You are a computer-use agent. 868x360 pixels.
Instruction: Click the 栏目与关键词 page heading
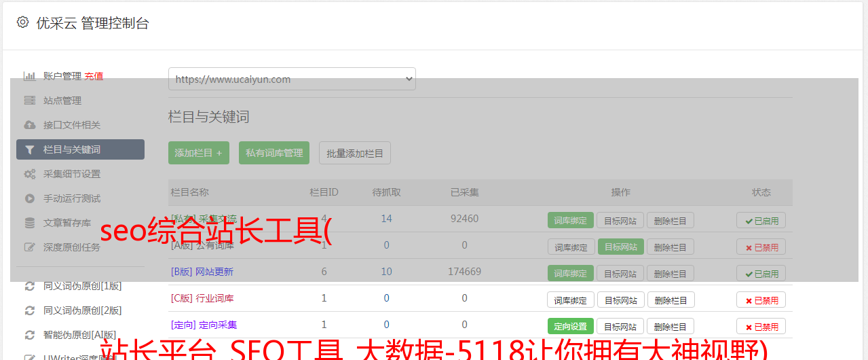pos(209,117)
